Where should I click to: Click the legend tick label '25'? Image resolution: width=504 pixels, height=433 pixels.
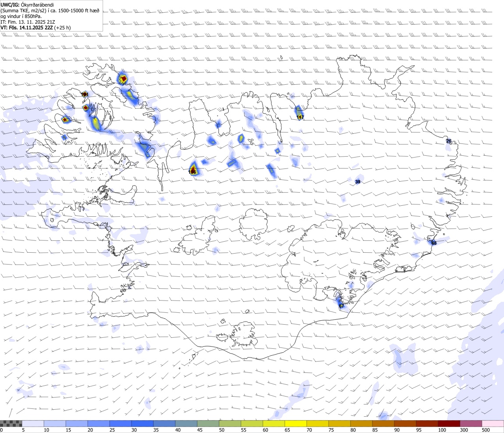(x=112, y=430)
